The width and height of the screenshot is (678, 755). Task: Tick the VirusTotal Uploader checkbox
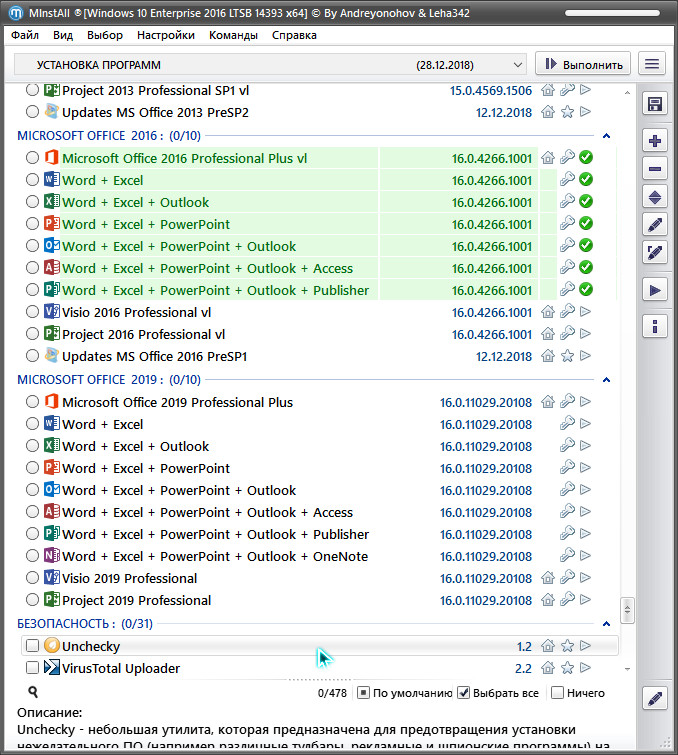pyautogui.click(x=33, y=668)
